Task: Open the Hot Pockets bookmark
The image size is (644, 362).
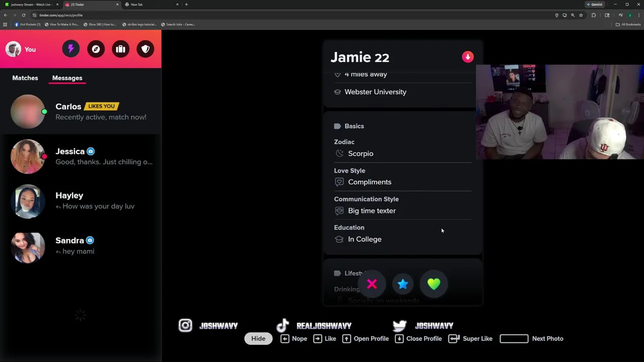Action: point(28,24)
